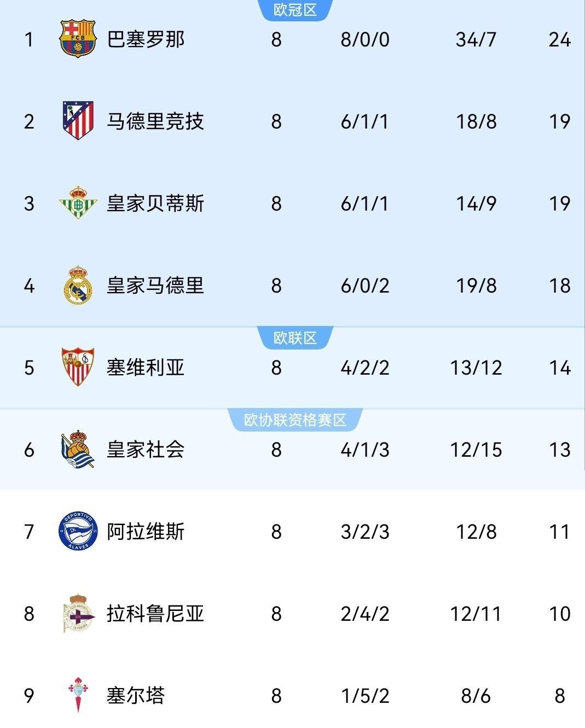Open the 巴塞罗那 team page

tap(146, 39)
